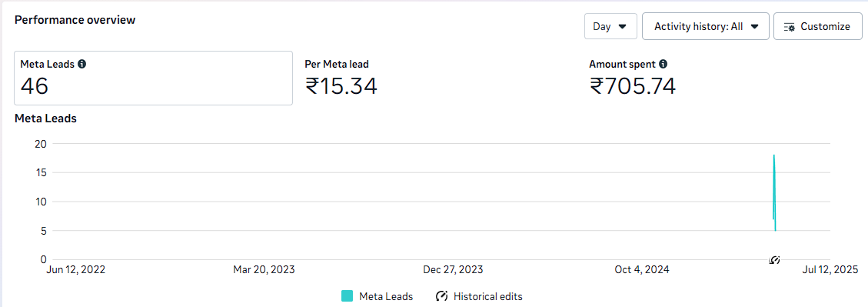
Task: Click the Activity history caret arrow
Action: pyautogui.click(x=754, y=27)
